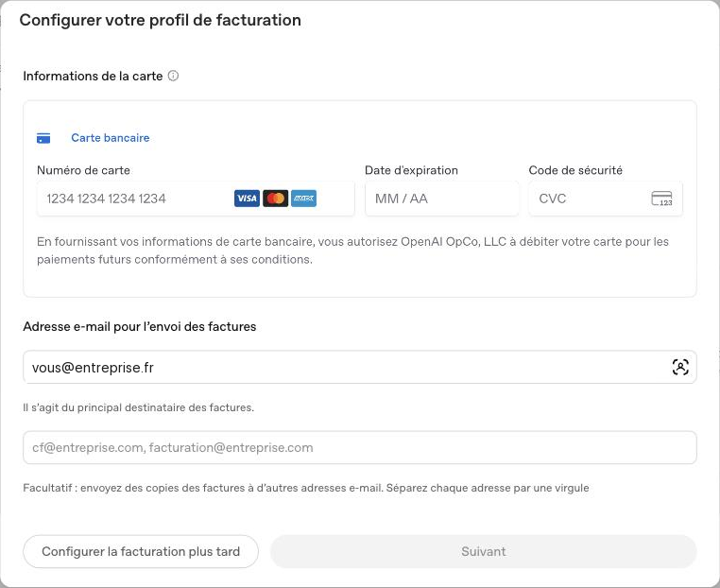Click the Visa logo in card field
The width and height of the screenshot is (720, 588).
[x=247, y=199]
